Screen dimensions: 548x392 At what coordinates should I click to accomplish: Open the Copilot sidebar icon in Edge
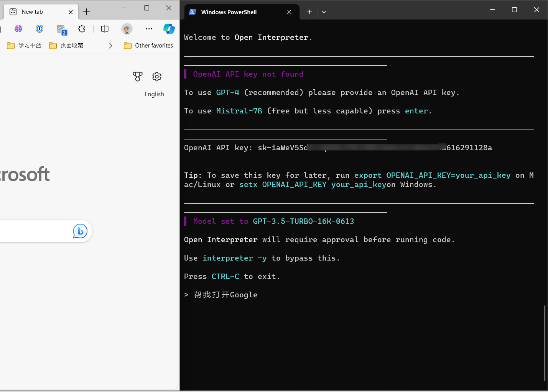[x=169, y=29]
